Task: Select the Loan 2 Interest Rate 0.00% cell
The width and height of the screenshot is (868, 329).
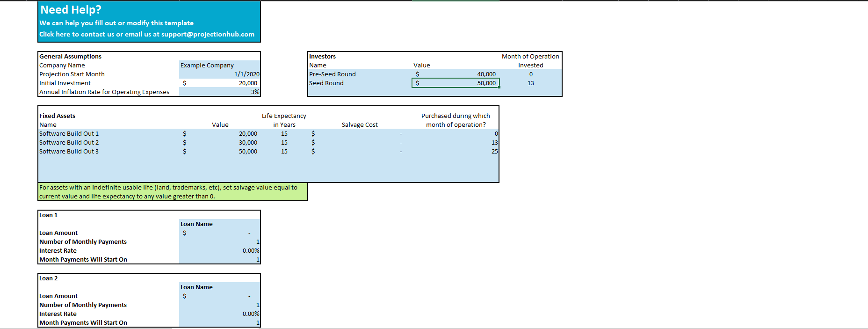Action: pyautogui.click(x=220, y=314)
